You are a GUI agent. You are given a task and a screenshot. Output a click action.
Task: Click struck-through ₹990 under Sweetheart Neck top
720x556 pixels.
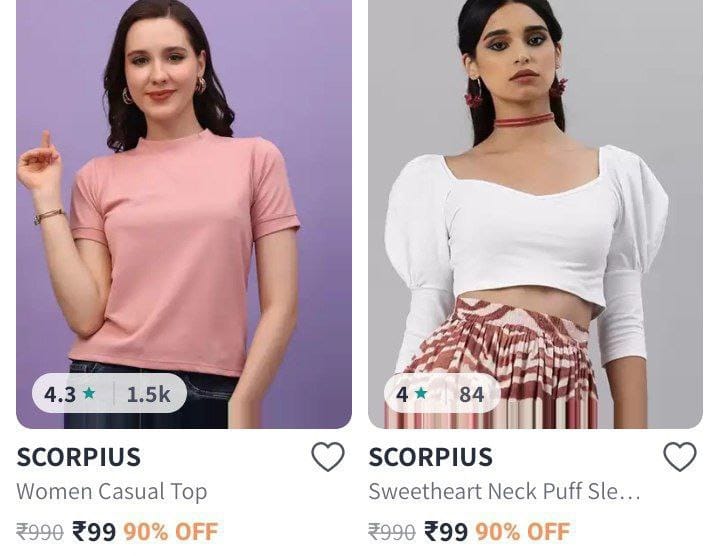(x=392, y=533)
